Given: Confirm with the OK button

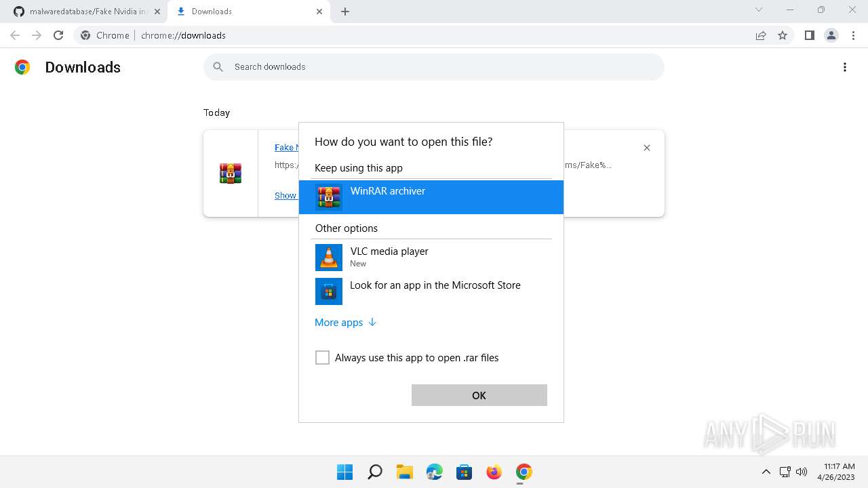Looking at the screenshot, I should point(479,395).
